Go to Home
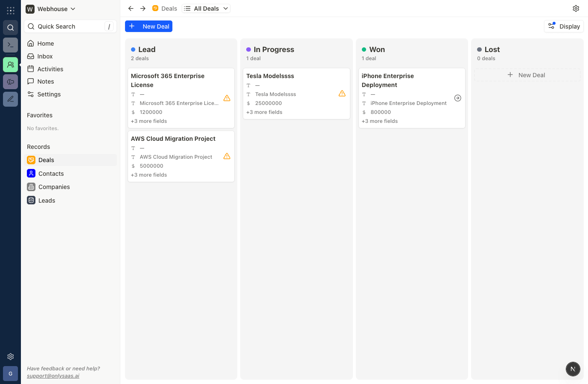 click(x=70, y=44)
